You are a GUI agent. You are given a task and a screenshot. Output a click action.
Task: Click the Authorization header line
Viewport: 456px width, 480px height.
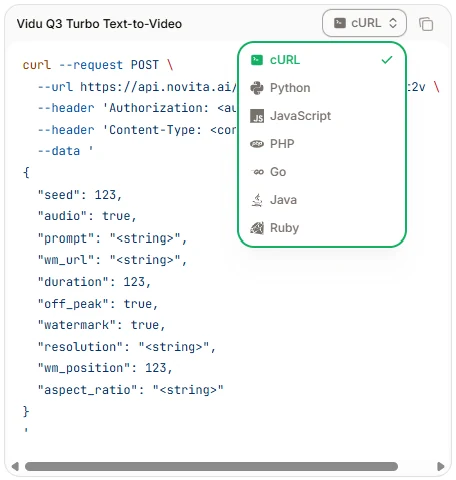pos(137,108)
